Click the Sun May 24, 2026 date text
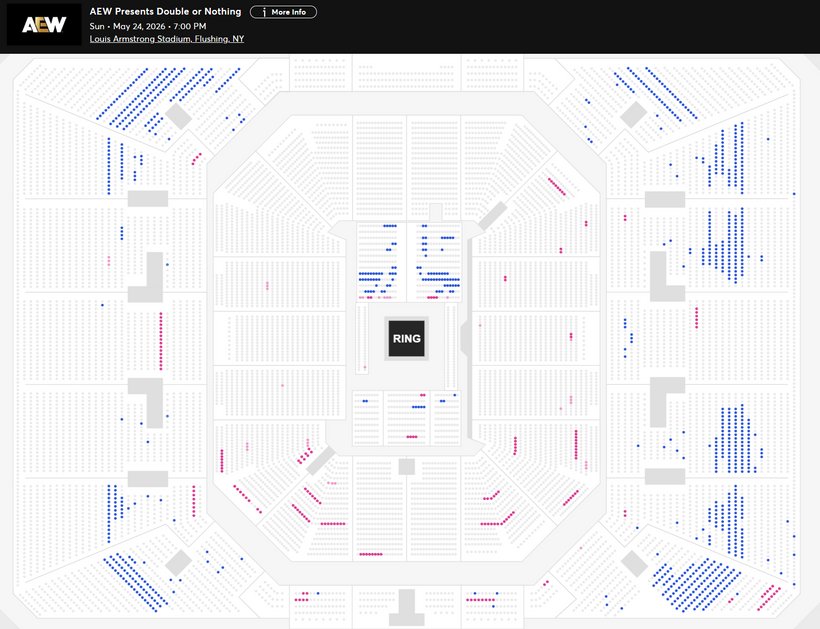This screenshot has height=629, width=820. [148, 26]
